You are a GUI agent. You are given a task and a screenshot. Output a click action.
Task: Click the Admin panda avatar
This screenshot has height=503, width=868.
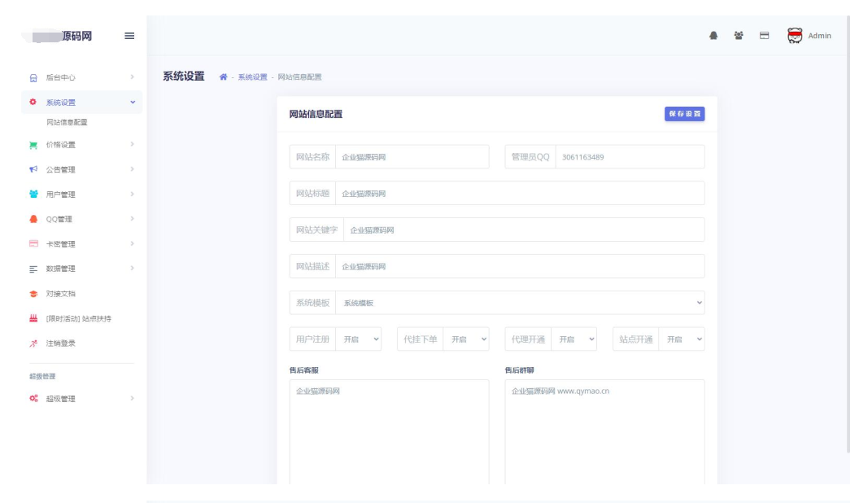pos(793,35)
